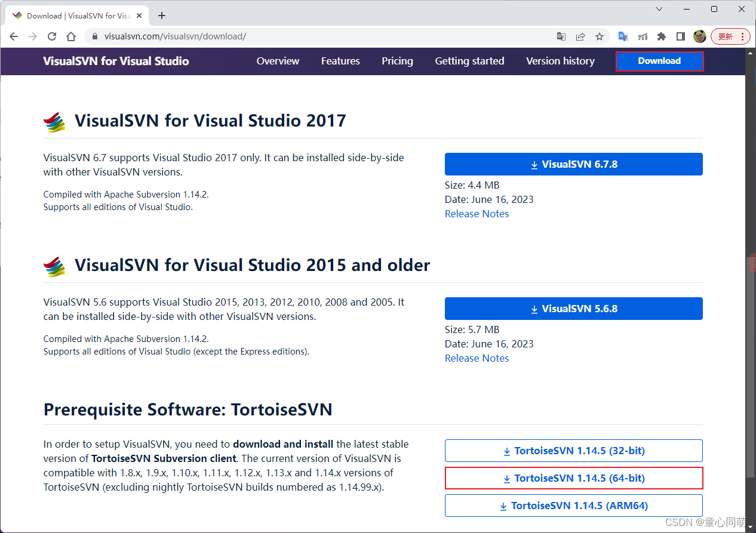The image size is (756, 533).
Task: Bookmark this page with the star
Action: (x=600, y=36)
